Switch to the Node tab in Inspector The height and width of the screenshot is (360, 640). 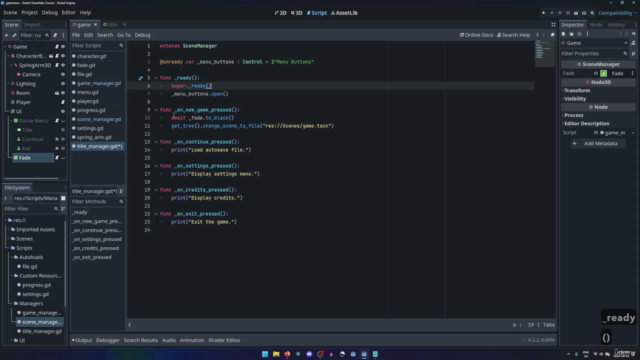[x=596, y=24]
